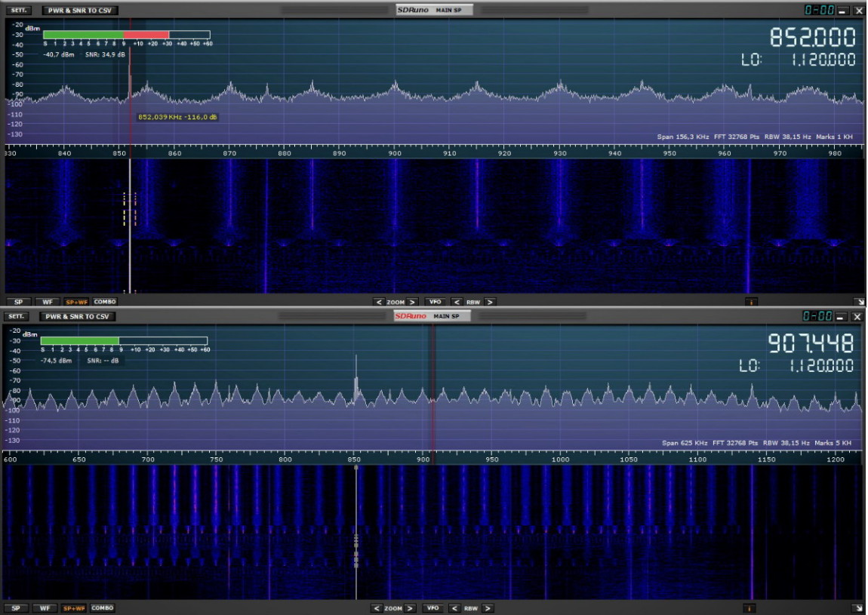Increase RBW with right arrow, bottom window
The image size is (868, 615).
point(487,607)
